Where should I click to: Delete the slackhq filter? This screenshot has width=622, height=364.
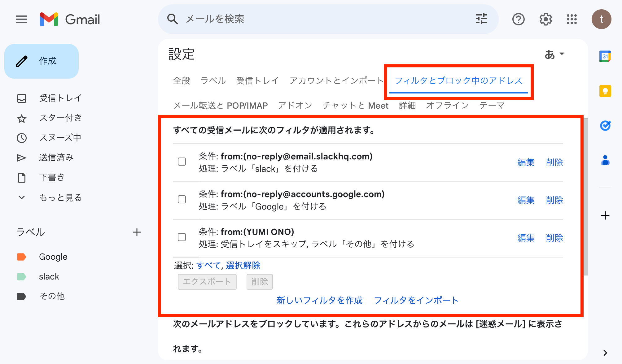click(554, 162)
